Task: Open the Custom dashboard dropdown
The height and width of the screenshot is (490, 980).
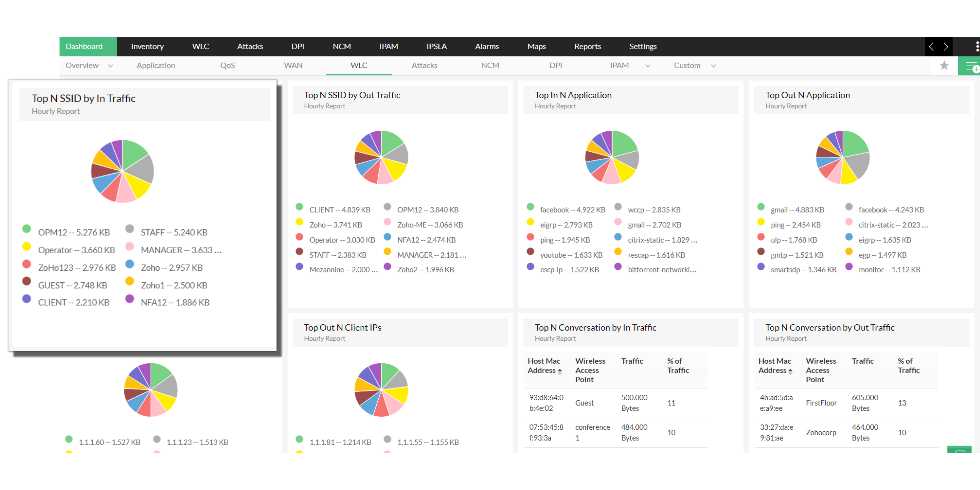Action: pyautogui.click(x=714, y=66)
